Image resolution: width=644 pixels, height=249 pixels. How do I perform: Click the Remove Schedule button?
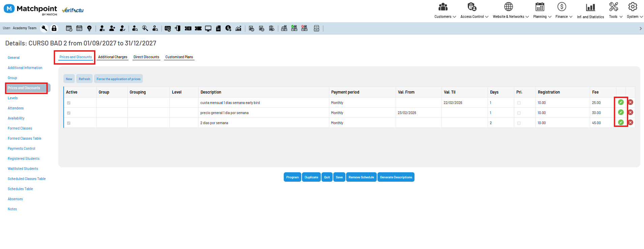pyautogui.click(x=361, y=177)
